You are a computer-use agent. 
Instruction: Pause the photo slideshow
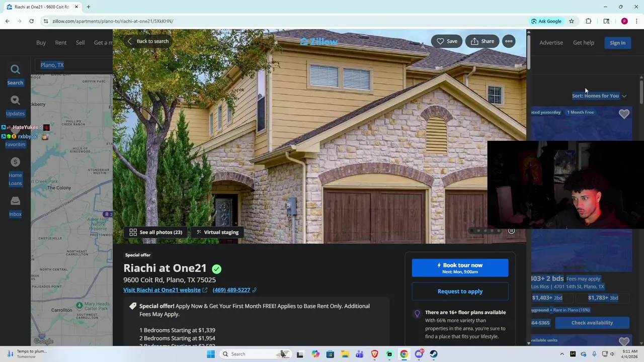(511, 231)
